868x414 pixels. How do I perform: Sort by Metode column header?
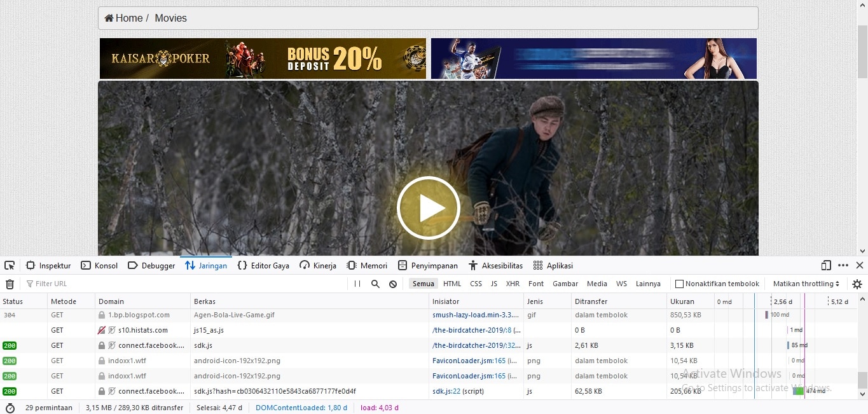click(x=71, y=301)
